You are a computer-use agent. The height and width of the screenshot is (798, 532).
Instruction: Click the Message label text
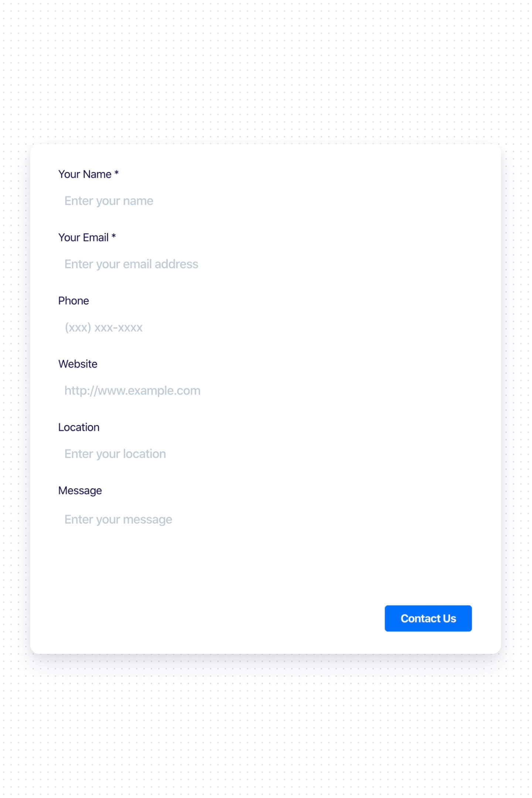click(x=80, y=491)
